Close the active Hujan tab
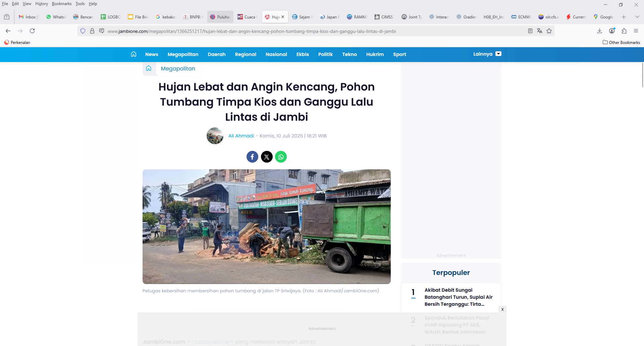644x346 pixels. click(283, 17)
